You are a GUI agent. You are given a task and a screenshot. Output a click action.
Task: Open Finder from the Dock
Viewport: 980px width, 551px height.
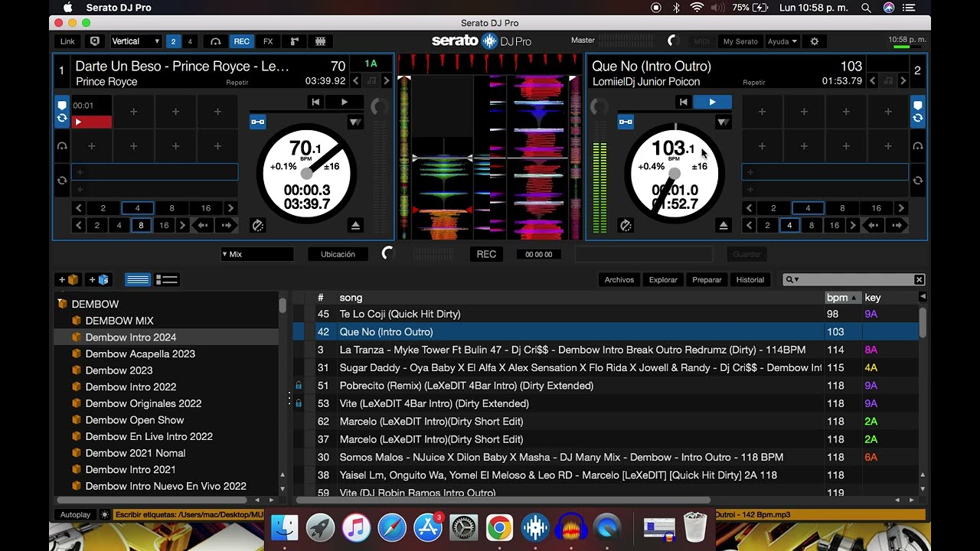[285, 527]
